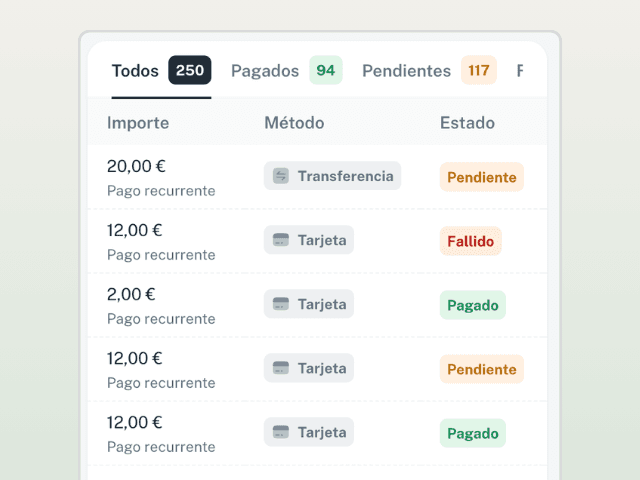Image resolution: width=640 pixels, height=480 pixels.
Task: Click the green 94 count badge
Action: (x=326, y=70)
